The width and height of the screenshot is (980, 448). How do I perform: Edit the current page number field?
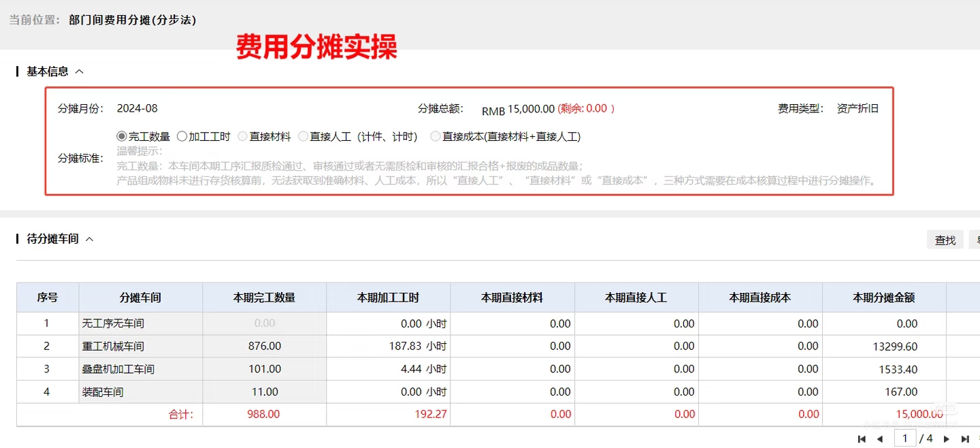905,439
